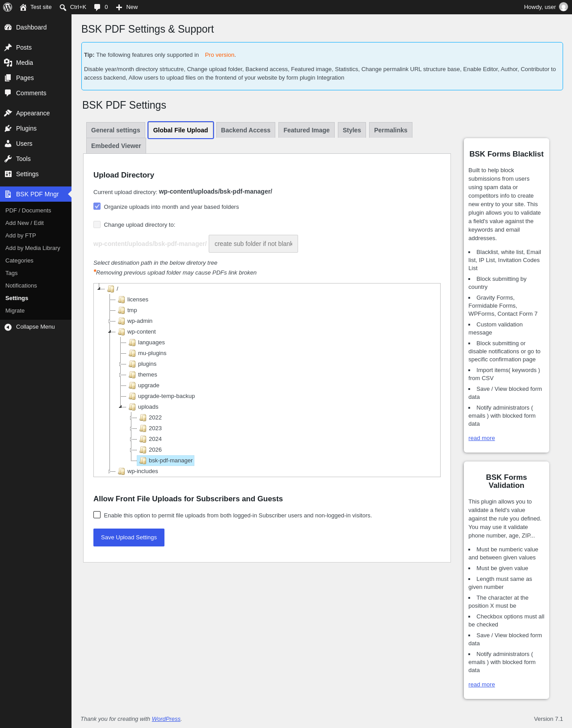Select the 2026 folder label in tree
This screenshot has width=572, height=728.
(155, 450)
